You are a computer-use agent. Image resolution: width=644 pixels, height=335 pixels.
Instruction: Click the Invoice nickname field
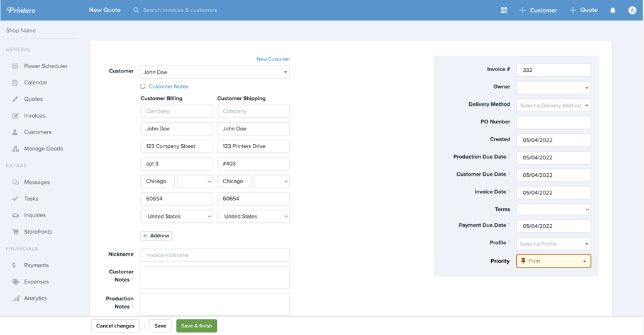pyautogui.click(x=214, y=255)
